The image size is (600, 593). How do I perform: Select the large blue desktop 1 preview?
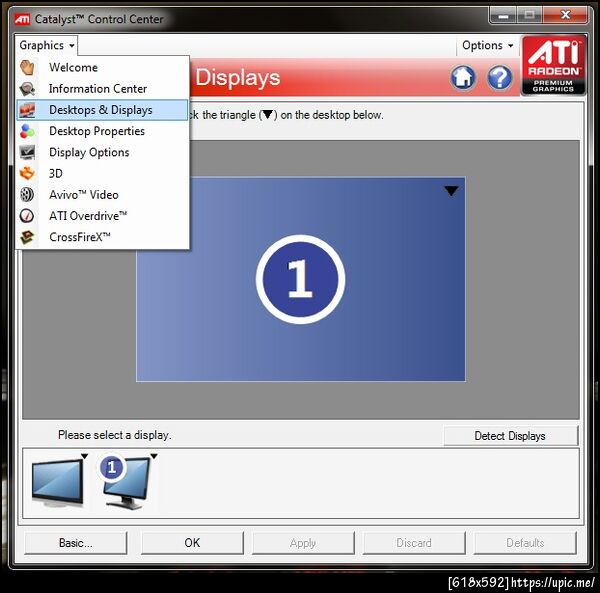click(x=301, y=279)
